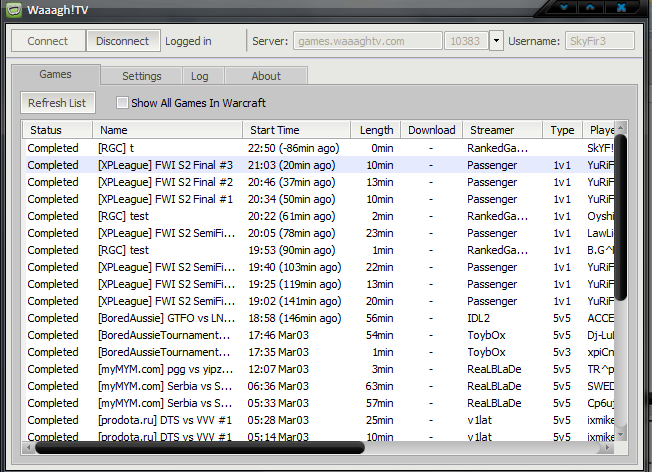This screenshot has width=652, height=472.
Task: Select the game row '[RGC] t'
Action: 319,148
